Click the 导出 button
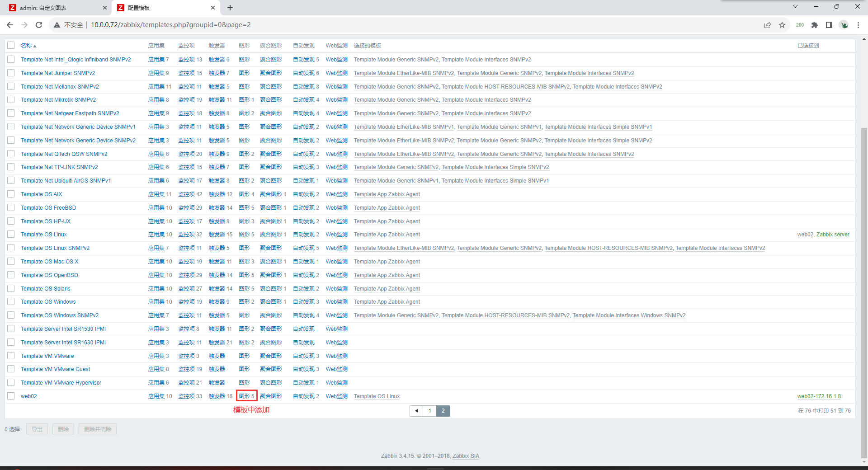 37,429
